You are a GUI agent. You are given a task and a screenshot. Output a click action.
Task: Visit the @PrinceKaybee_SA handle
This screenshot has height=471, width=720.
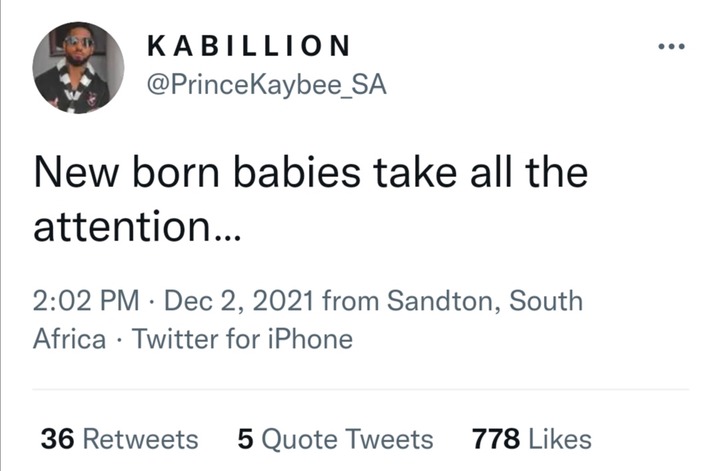(266, 85)
